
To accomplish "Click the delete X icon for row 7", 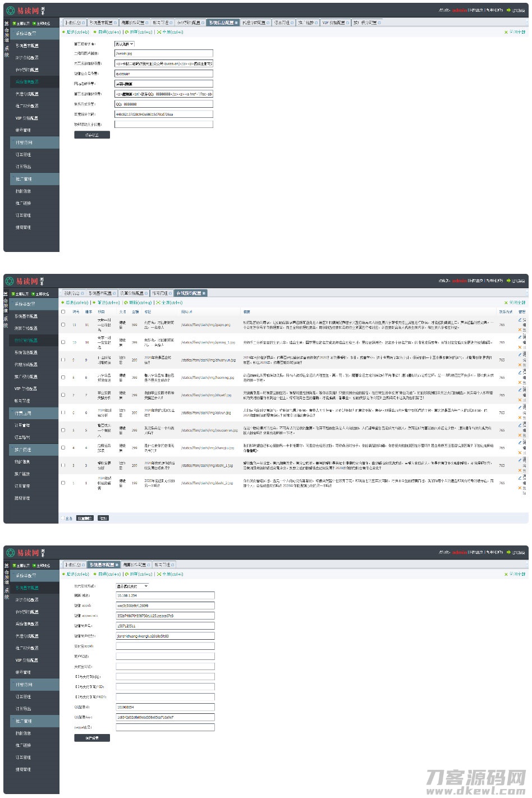I will 520,400.
